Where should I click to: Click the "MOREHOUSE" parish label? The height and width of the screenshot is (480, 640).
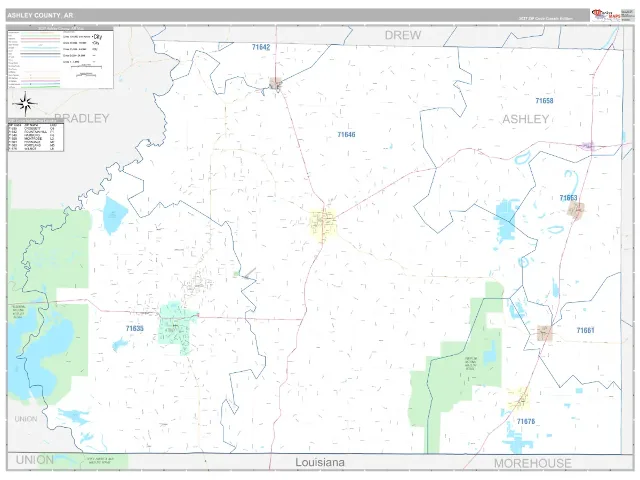point(532,463)
